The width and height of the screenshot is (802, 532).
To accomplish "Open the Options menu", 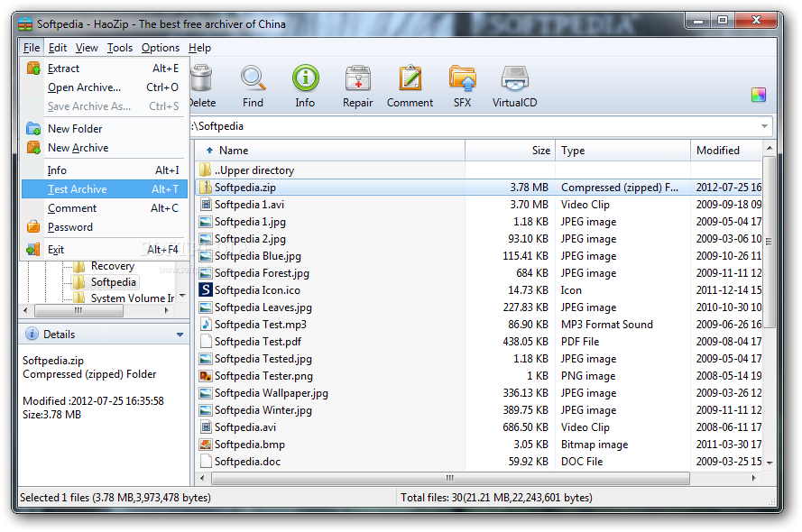I will point(161,48).
